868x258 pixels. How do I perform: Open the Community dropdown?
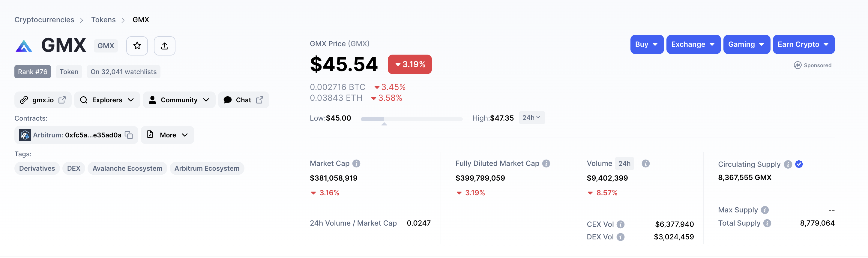click(x=179, y=100)
